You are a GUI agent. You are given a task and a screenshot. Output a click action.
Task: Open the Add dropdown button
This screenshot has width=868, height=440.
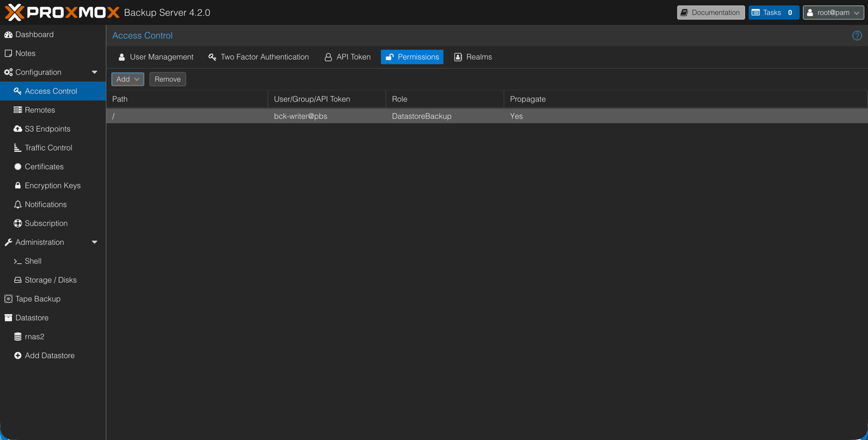[128, 79]
